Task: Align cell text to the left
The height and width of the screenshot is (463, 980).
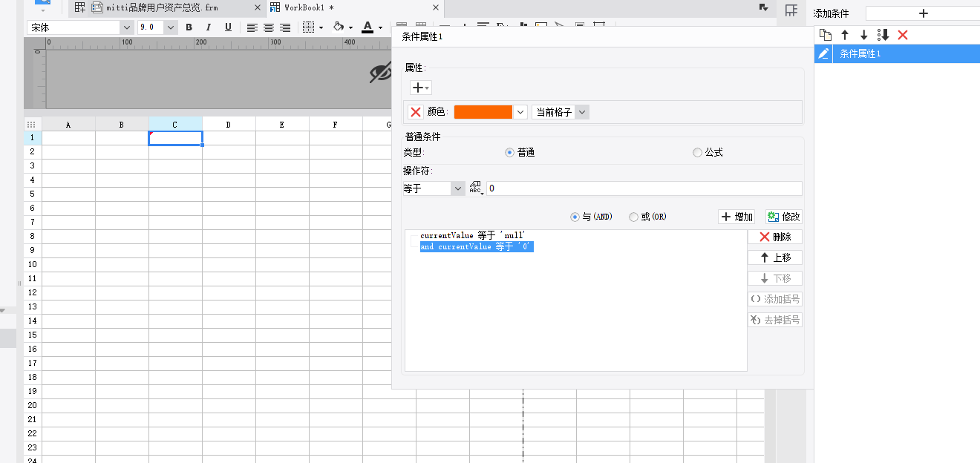Action: point(252,27)
